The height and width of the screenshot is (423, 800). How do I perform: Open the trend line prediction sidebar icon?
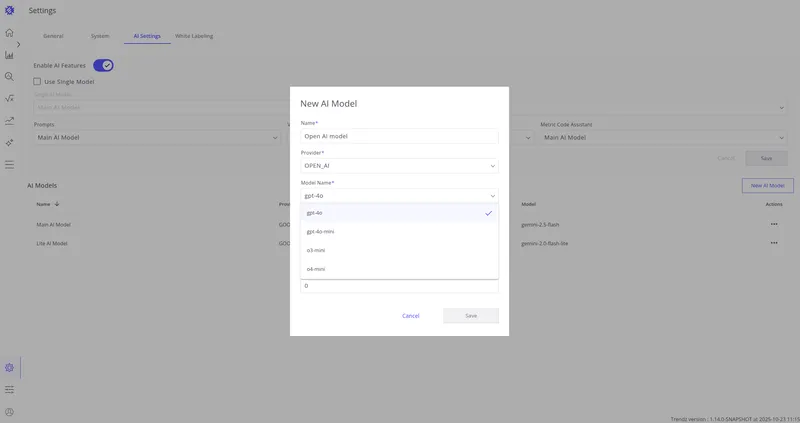coord(9,121)
